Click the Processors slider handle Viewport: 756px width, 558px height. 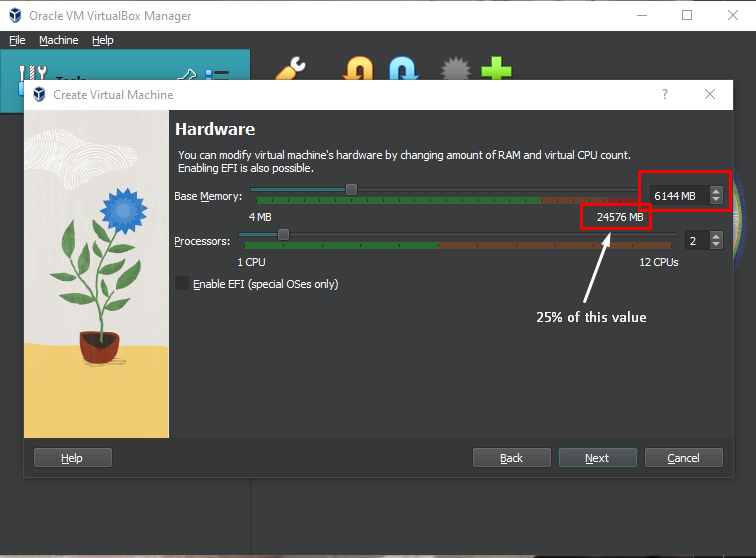[283, 234]
